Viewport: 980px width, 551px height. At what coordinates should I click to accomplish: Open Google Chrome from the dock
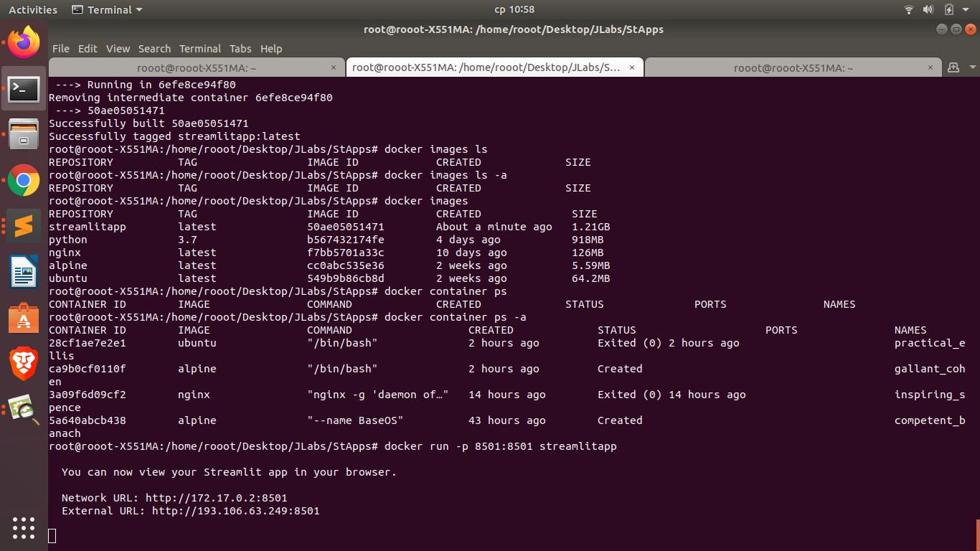click(x=24, y=181)
